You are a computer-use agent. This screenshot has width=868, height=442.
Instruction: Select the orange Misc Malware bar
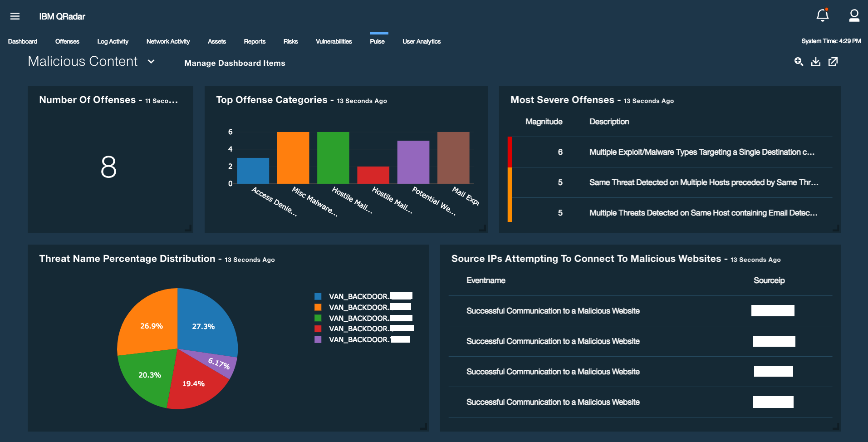[293, 157]
